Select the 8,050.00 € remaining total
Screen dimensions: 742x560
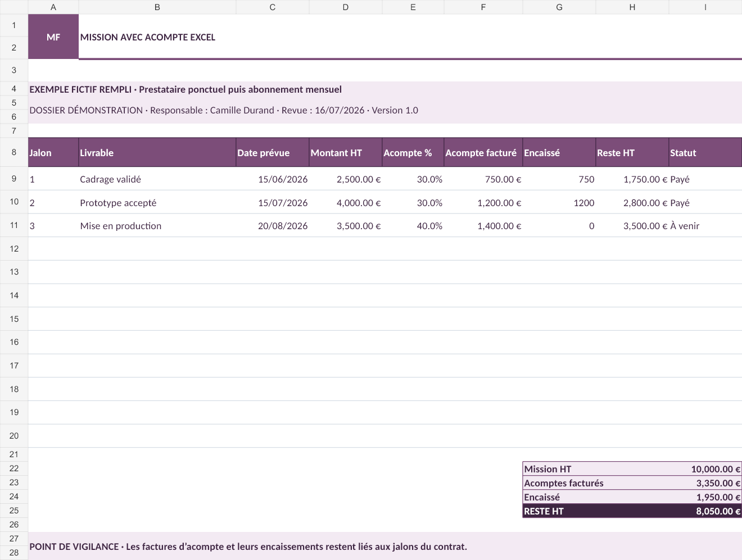705,511
